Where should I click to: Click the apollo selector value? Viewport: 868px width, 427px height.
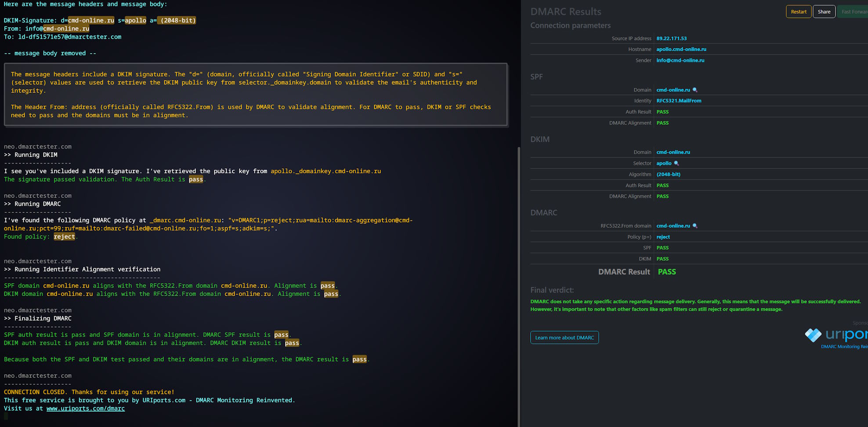coord(664,163)
